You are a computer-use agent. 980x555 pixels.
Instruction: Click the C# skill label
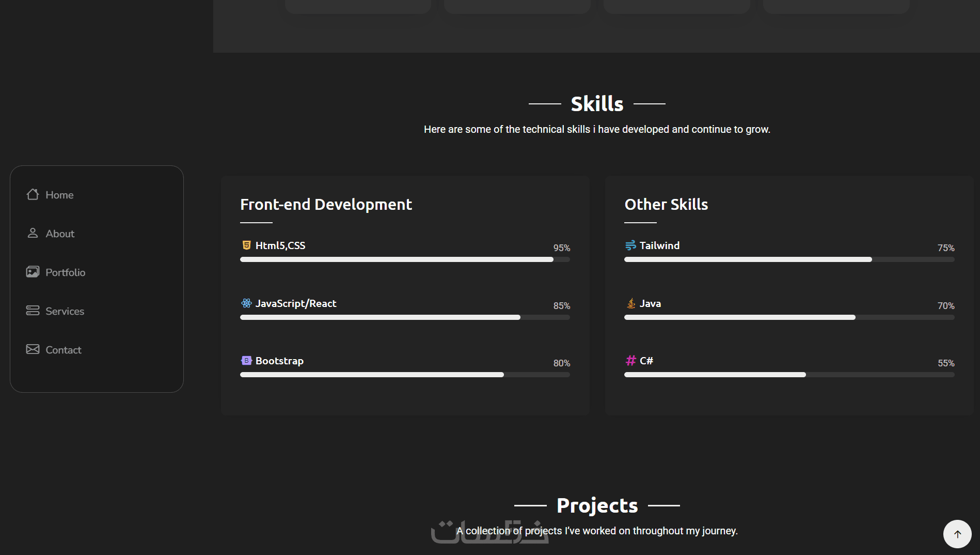point(646,361)
